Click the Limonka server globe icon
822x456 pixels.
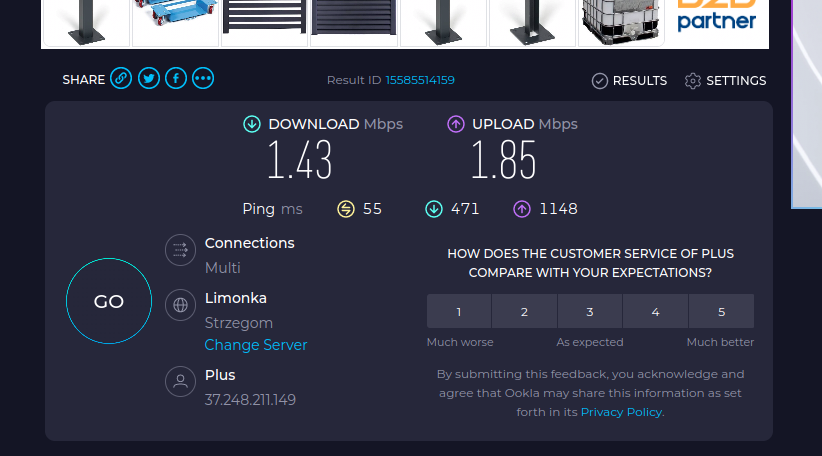pos(180,305)
